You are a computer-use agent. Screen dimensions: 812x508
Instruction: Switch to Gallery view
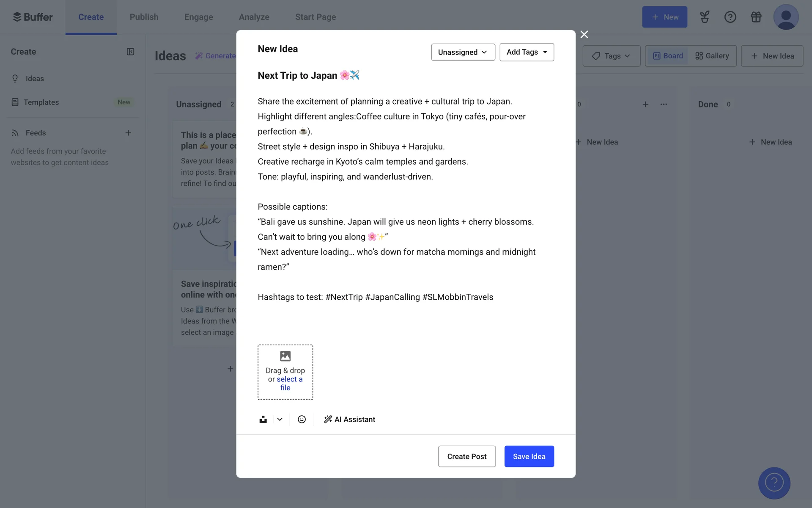click(x=712, y=56)
